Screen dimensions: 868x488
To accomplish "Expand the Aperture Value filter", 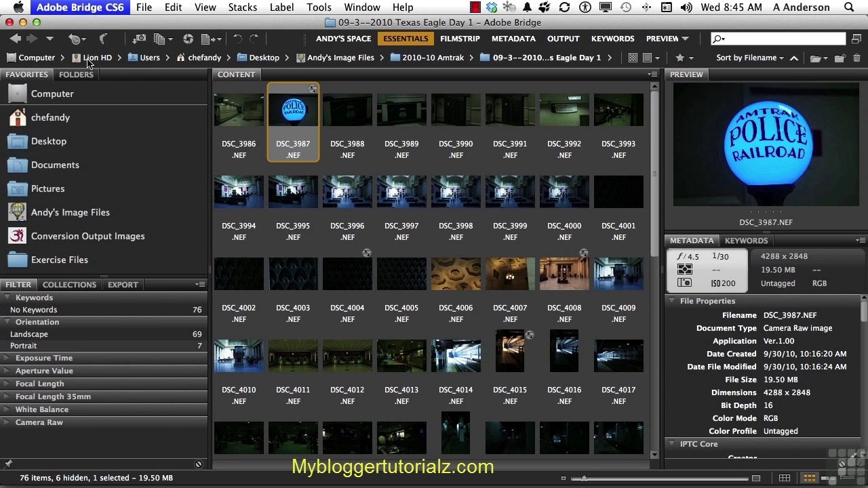I will tap(7, 371).
